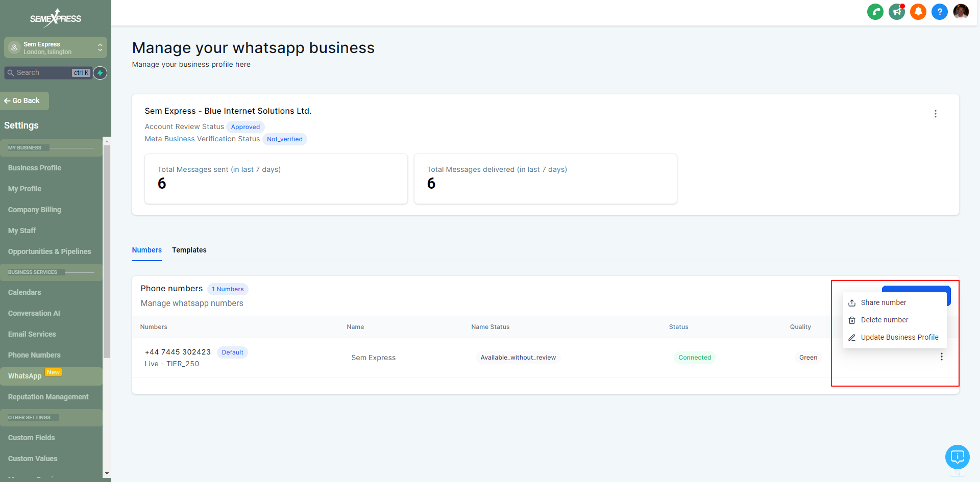Click the sidebar scroll up arrow
This screenshot has height=482, width=980.
click(x=107, y=141)
